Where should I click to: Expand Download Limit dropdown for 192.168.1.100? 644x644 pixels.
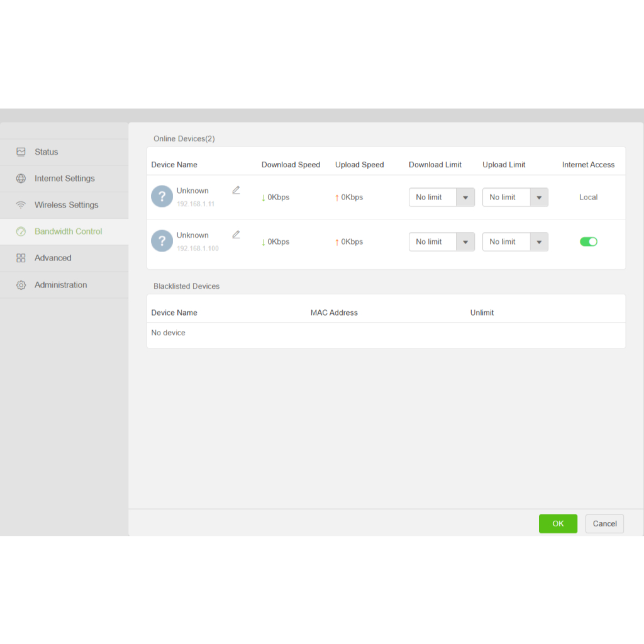(441, 241)
